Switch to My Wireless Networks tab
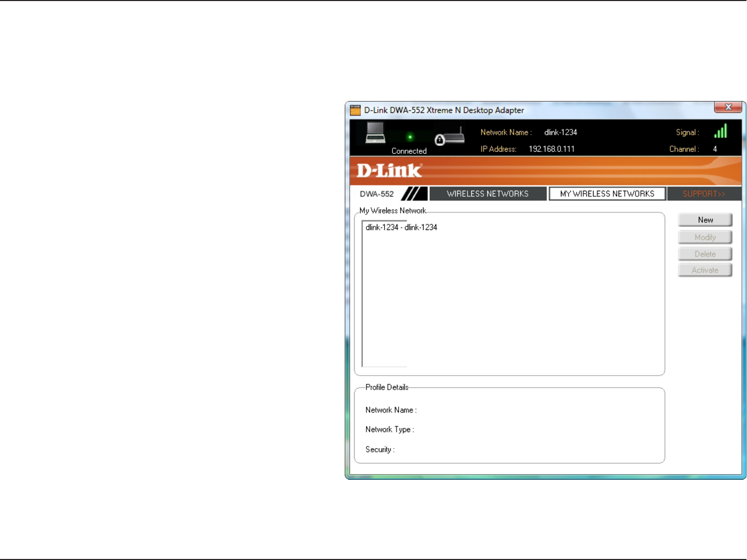Screen dimensions: 747x560 607,194
